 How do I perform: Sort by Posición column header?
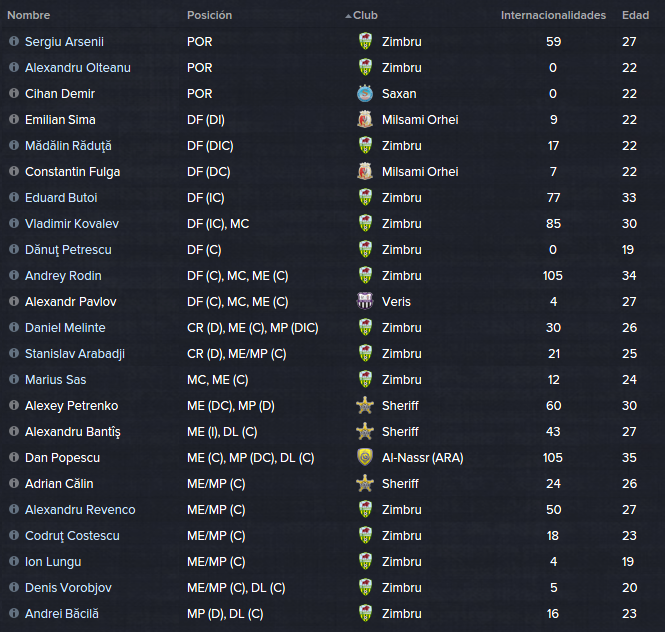click(210, 15)
